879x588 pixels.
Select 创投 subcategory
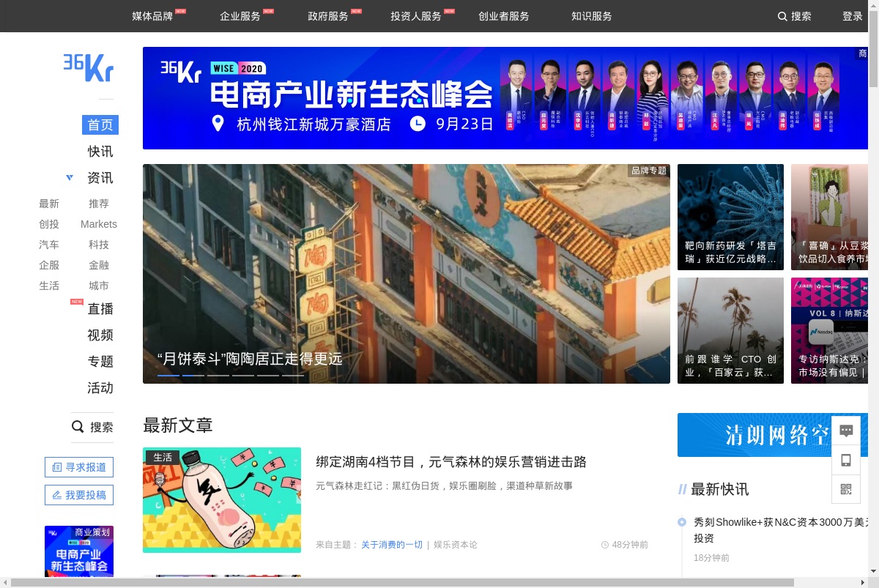49,224
